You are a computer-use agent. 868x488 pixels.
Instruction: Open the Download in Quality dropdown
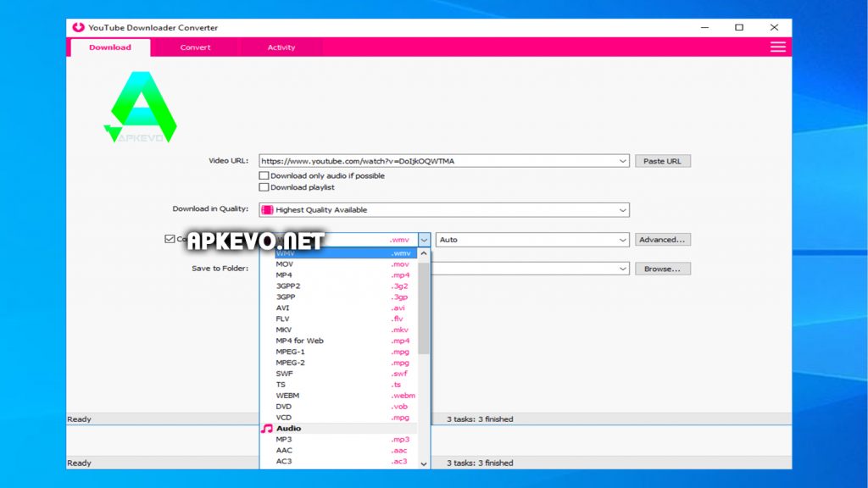pyautogui.click(x=444, y=210)
